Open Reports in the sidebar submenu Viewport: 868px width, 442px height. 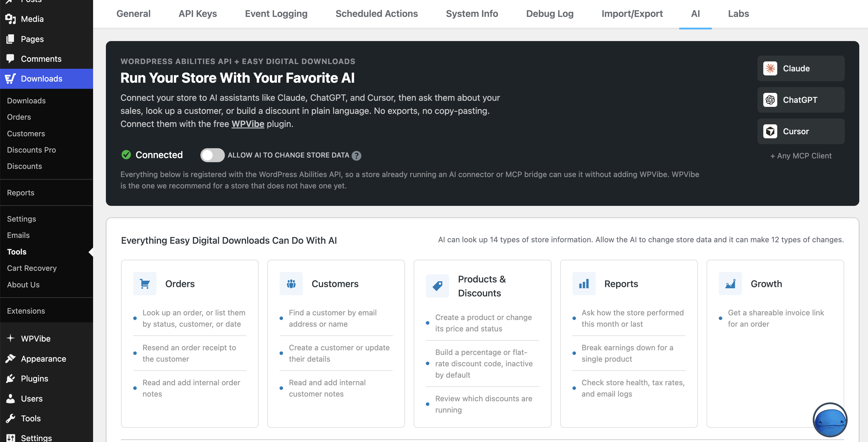point(21,193)
